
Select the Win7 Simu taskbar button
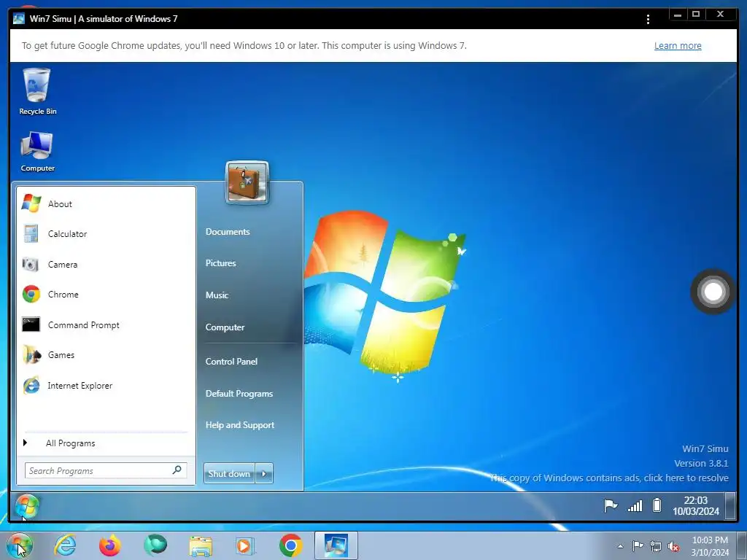(336, 545)
